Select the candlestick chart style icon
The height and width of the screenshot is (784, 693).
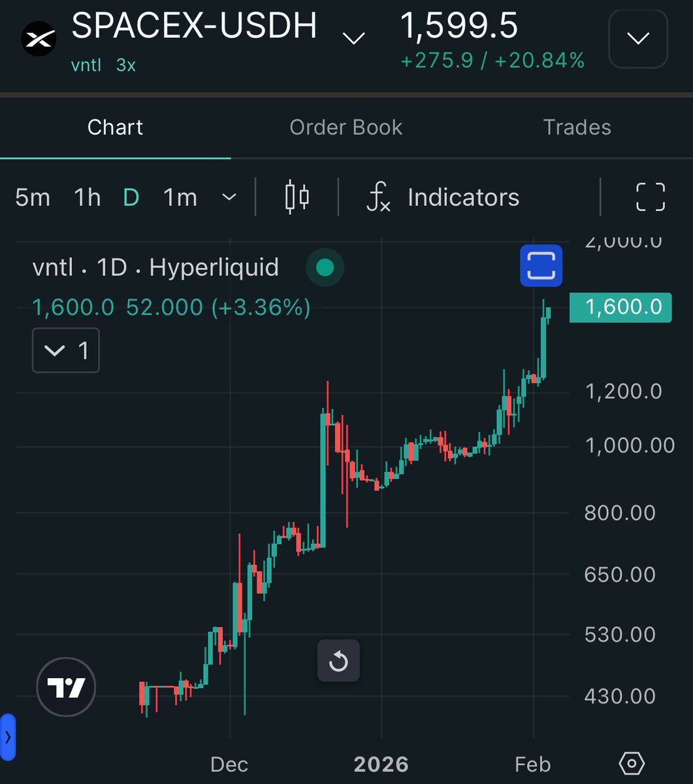tap(298, 197)
